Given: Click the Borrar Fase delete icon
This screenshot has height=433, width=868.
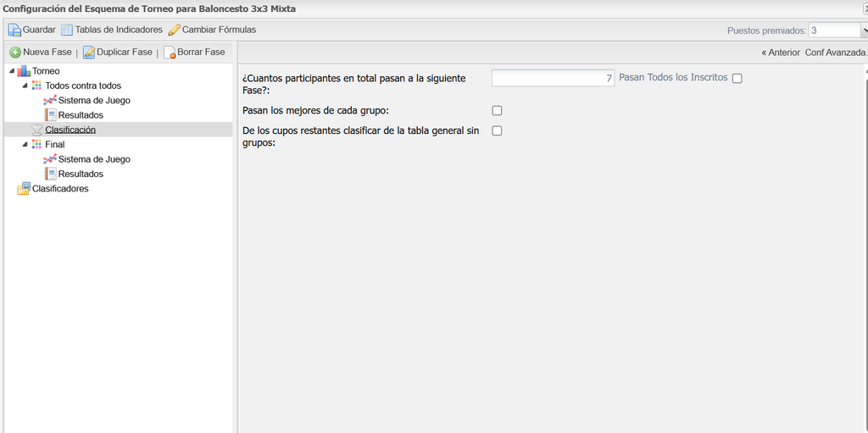Looking at the screenshot, I should [x=170, y=52].
